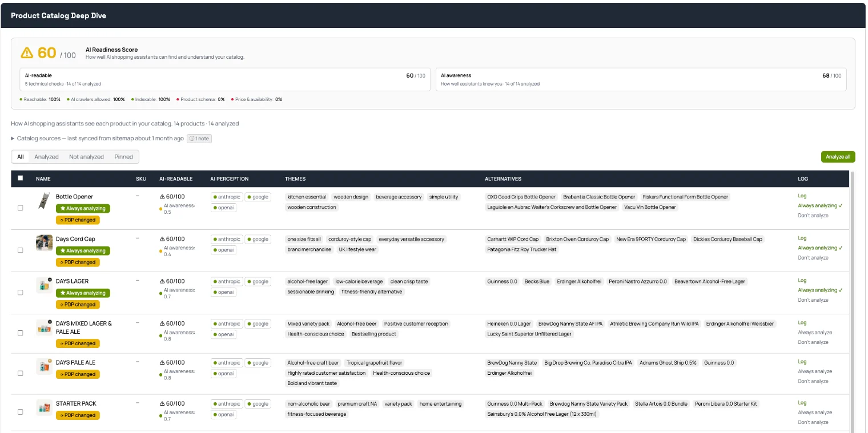Choose Always analyze for DAYS PALE ALE
The width and height of the screenshot is (868, 433).
[x=815, y=371]
